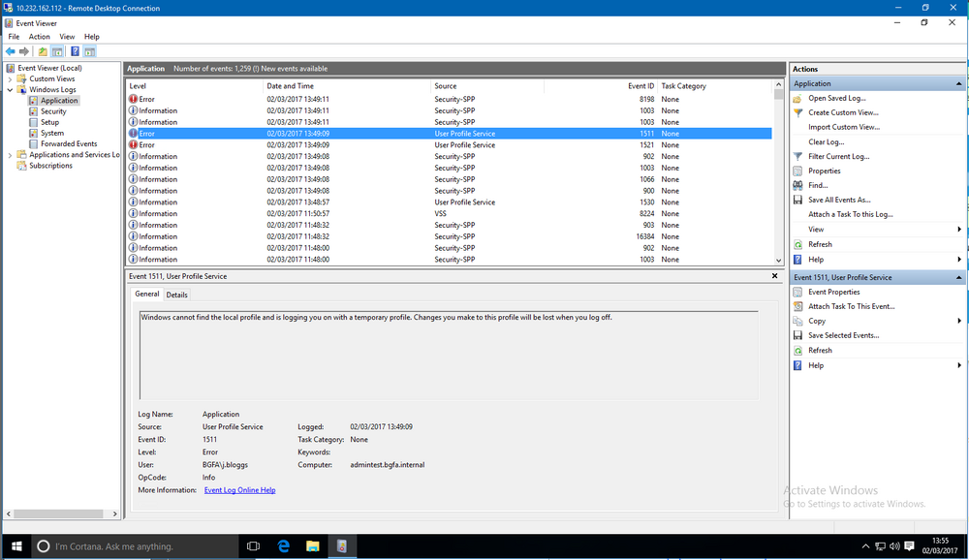Collapse the Windows Logs tree node

[10, 90]
